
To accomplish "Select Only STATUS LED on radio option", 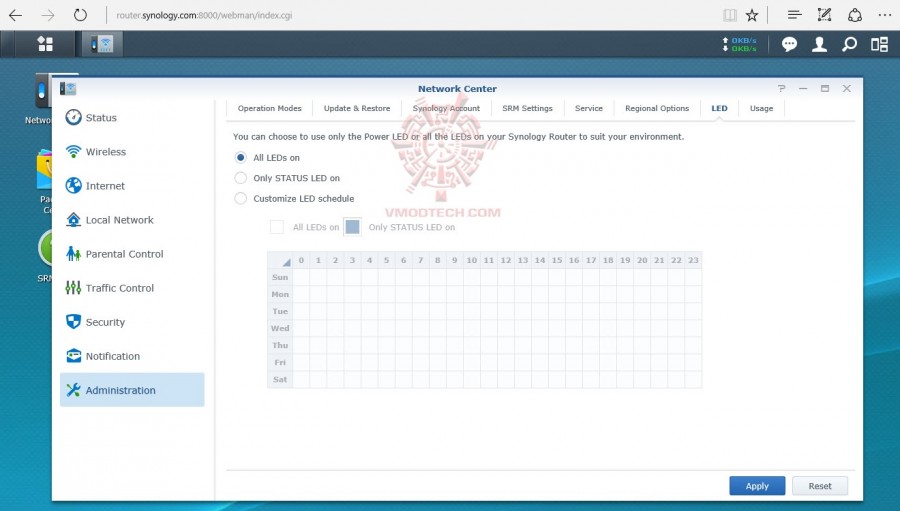I will (x=240, y=178).
